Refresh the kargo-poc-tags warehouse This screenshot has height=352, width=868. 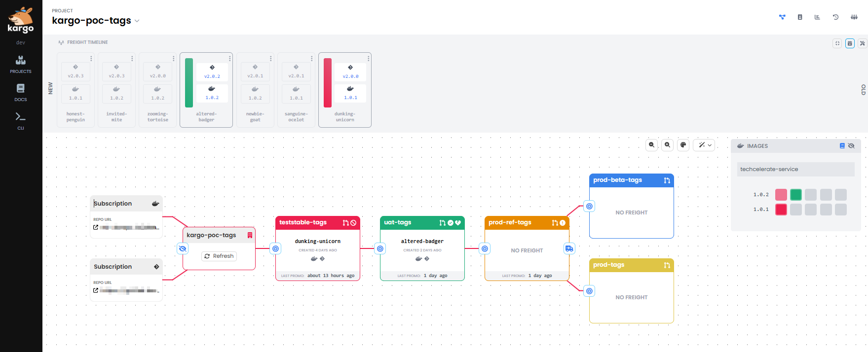(219, 256)
